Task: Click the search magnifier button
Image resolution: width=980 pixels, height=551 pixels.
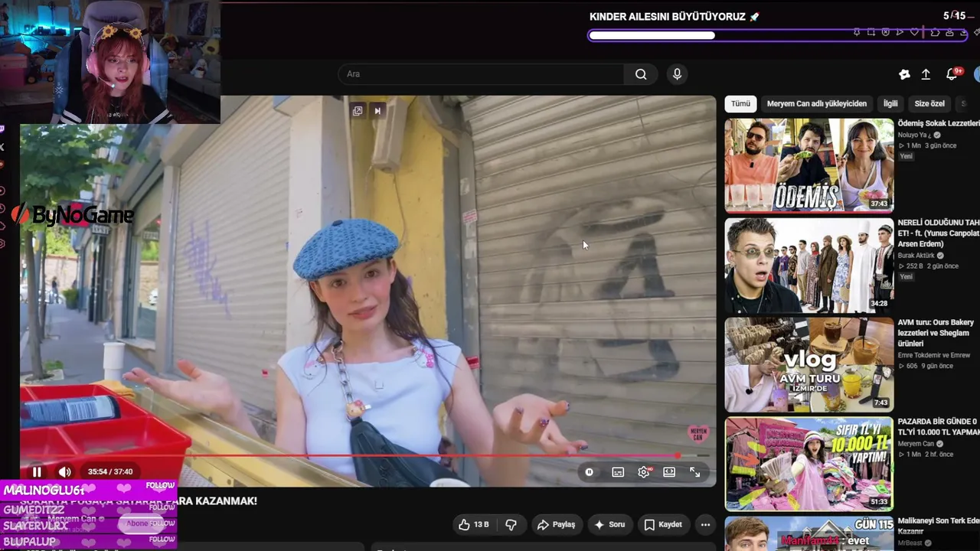Action: point(641,74)
